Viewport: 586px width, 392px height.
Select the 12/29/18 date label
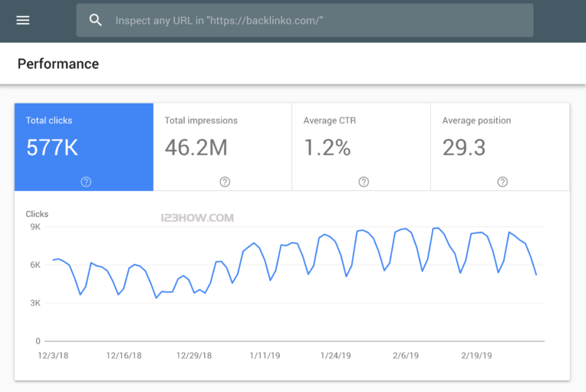[194, 356]
